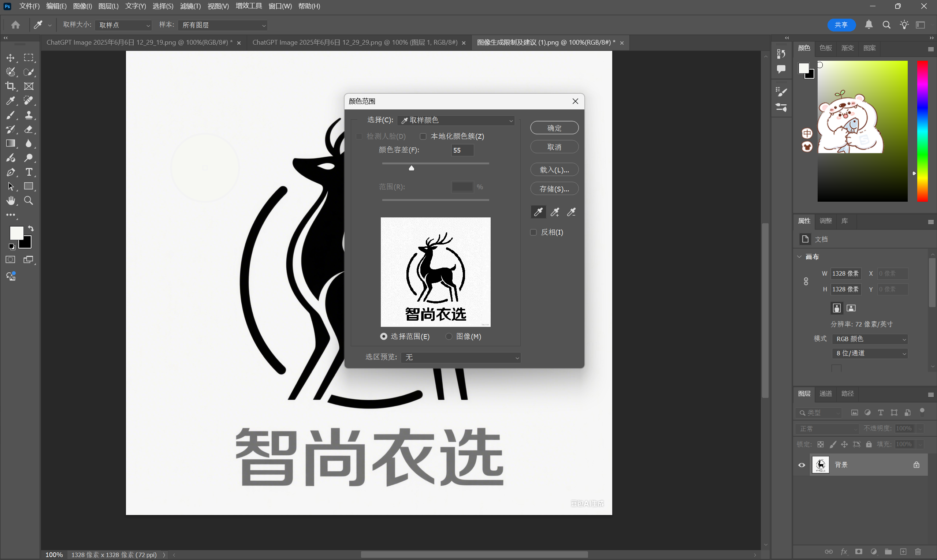Select the Zoom tool
Image resolution: width=937 pixels, height=560 pixels.
pos(28,200)
